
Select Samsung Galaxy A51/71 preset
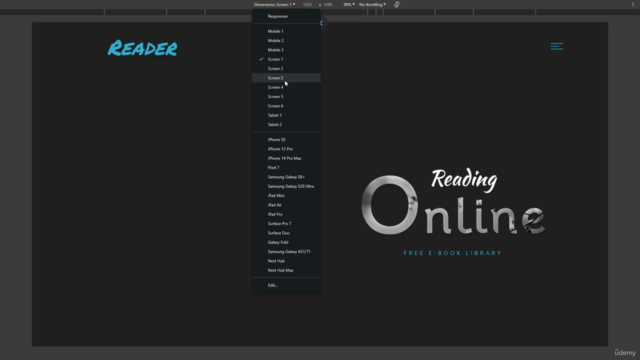(286, 251)
